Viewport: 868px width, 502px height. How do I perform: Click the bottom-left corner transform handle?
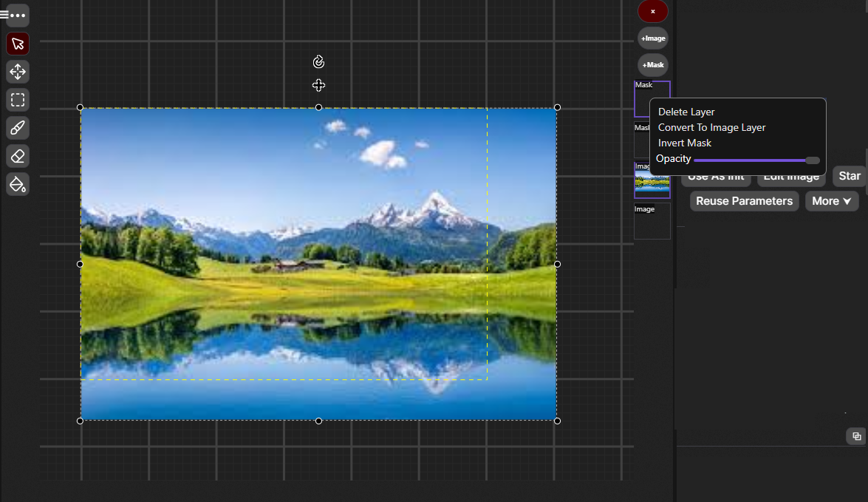coord(81,421)
